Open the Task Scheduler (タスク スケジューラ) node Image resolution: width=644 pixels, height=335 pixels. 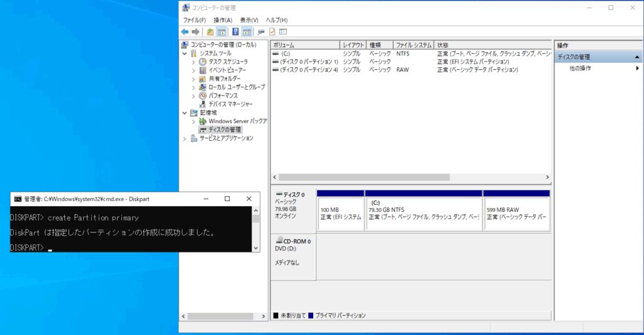coord(228,62)
